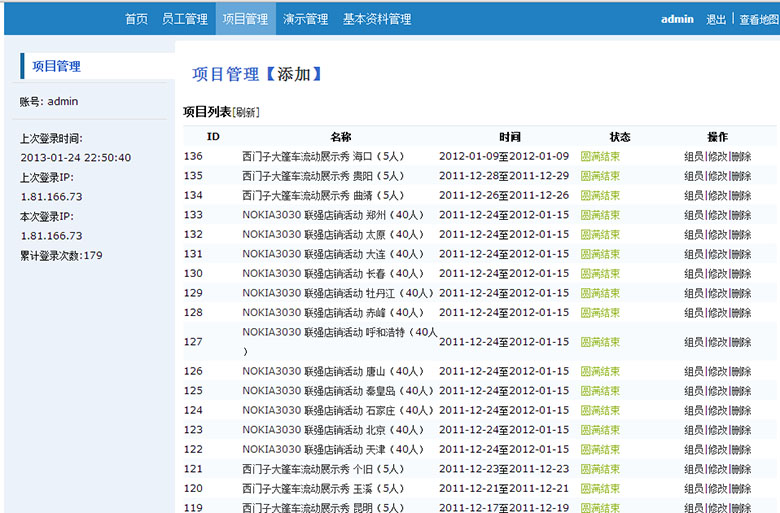Click 圆满结束 status in row 122

point(600,449)
